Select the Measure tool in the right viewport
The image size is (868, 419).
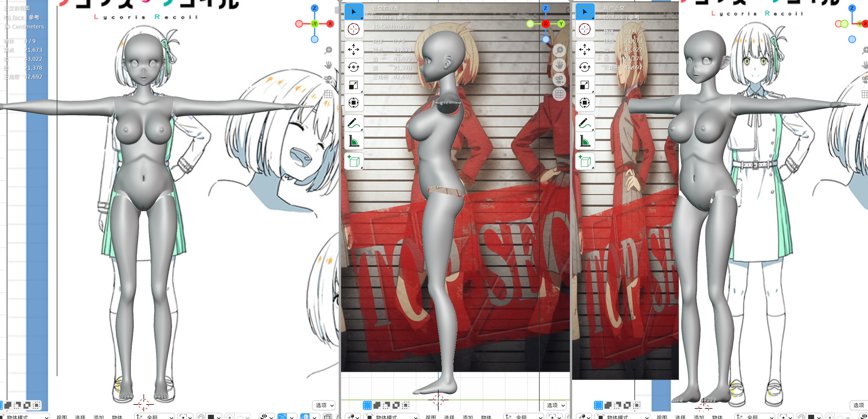(585, 141)
